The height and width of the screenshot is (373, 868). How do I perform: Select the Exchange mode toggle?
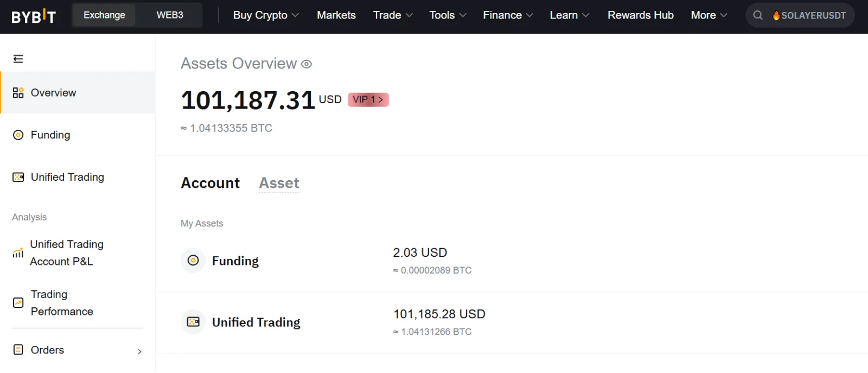point(104,15)
